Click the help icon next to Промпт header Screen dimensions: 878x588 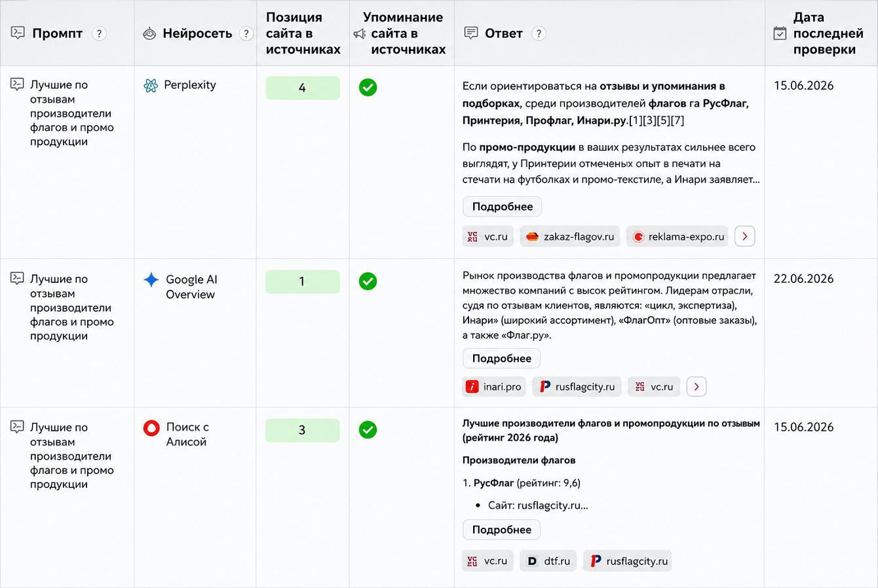[x=99, y=33]
